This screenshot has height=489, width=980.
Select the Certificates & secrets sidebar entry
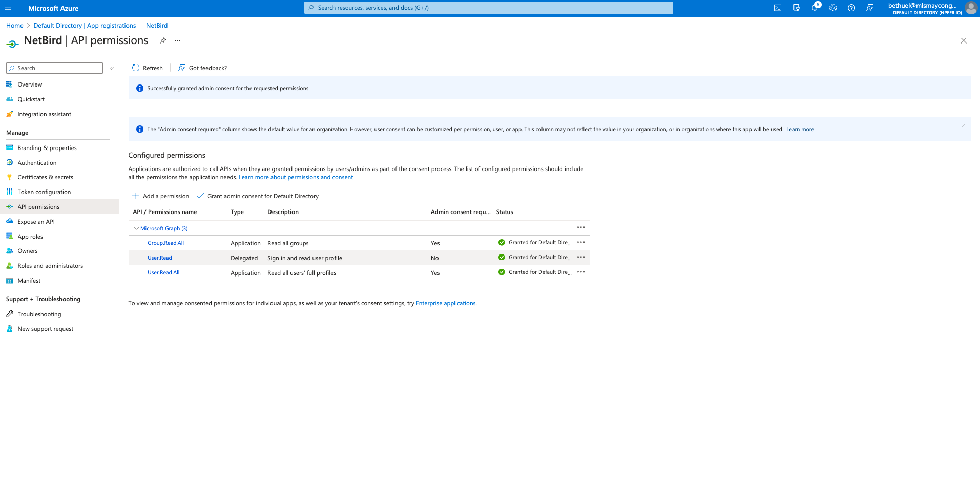[44, 177]
